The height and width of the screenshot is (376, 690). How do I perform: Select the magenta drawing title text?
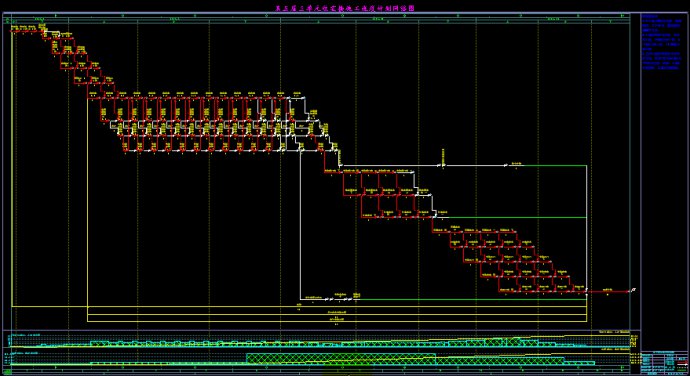(x=345, y=8)
